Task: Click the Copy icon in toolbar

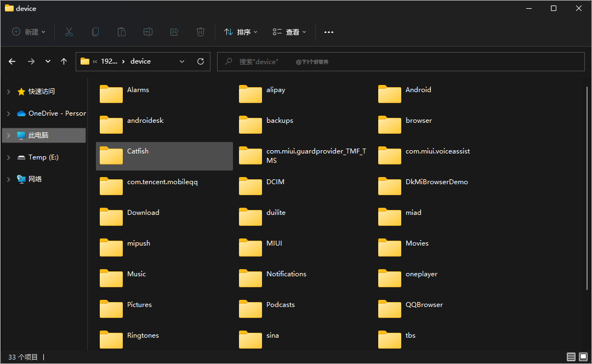Action: point(95,32)
